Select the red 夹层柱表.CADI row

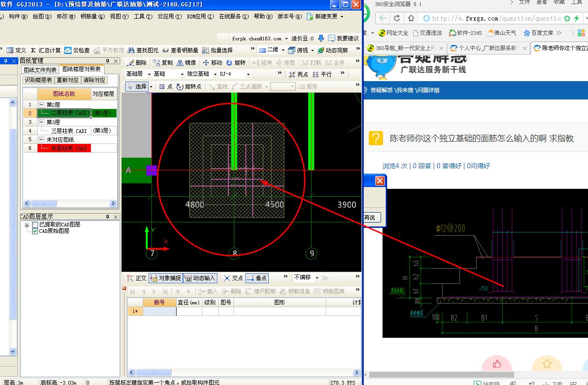click(x=64, y=148)
